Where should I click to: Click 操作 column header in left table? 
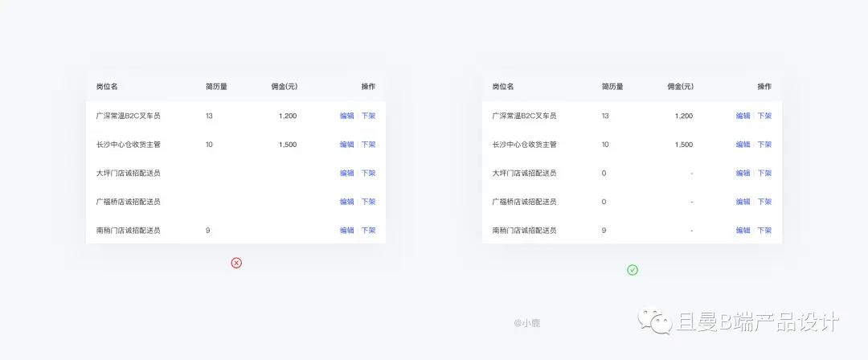[x=368, y=87]
